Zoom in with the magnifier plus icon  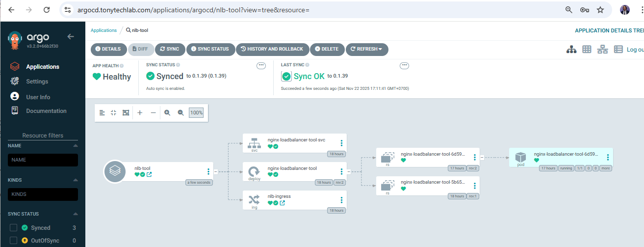(x=167, y=112)
